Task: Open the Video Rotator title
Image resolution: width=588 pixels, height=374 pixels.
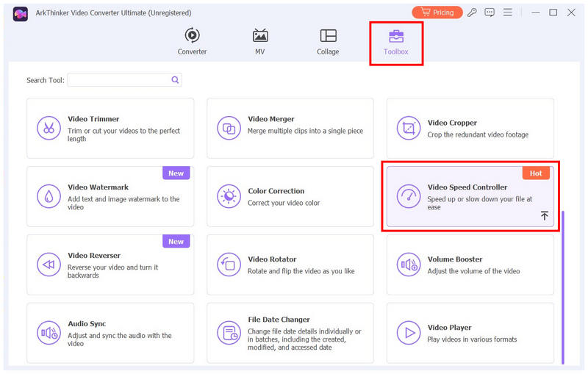Action: [272, 259]
